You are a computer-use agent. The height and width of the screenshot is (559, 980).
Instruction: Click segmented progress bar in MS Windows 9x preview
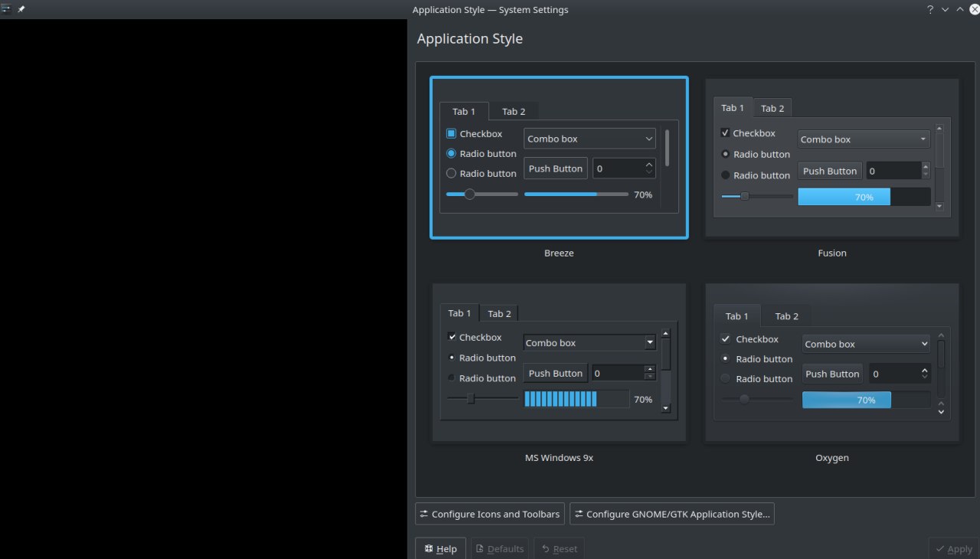coord(577,399)
